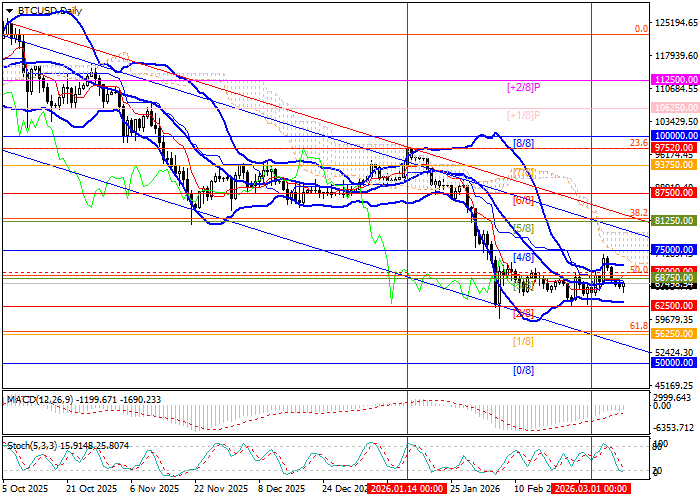
Task: Select the 25 Jan 2026 date label
Action: (475, 488)
